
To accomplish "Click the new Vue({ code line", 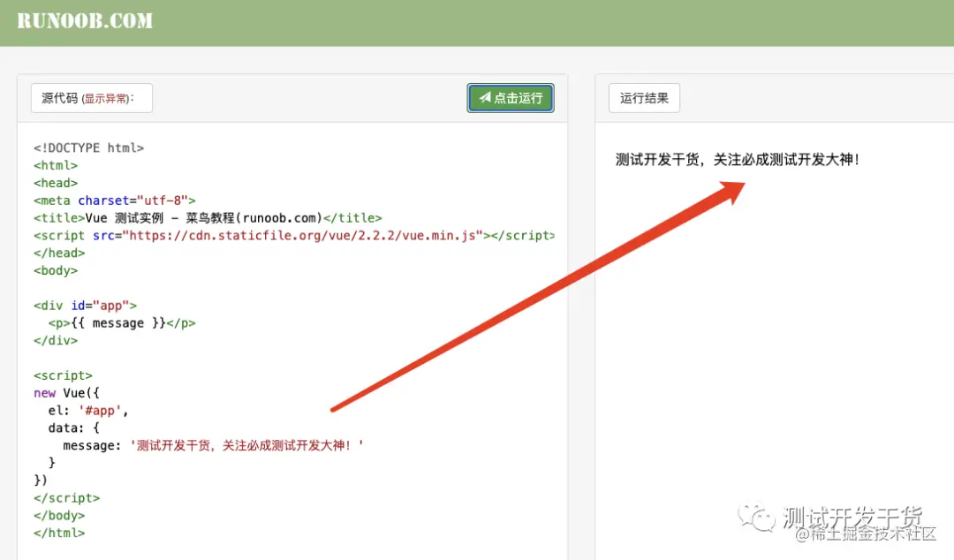I will (x=66, y=393).
